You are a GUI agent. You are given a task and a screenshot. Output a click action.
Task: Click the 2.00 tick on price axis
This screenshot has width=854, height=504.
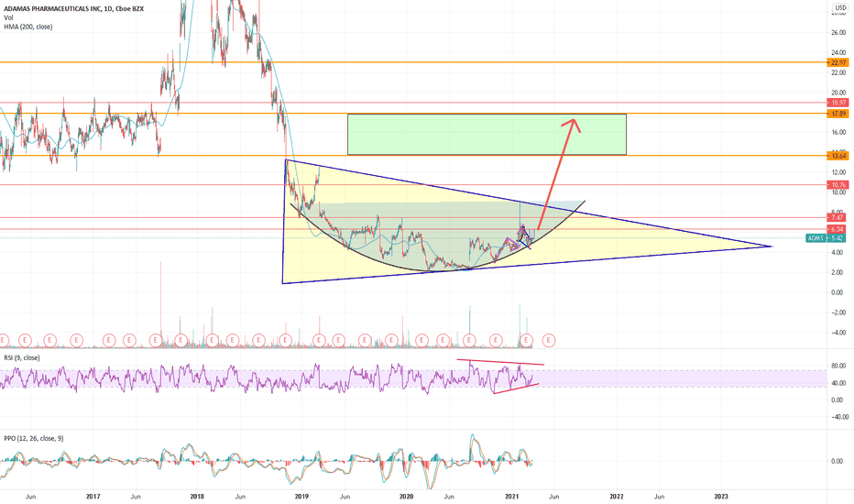838,272
